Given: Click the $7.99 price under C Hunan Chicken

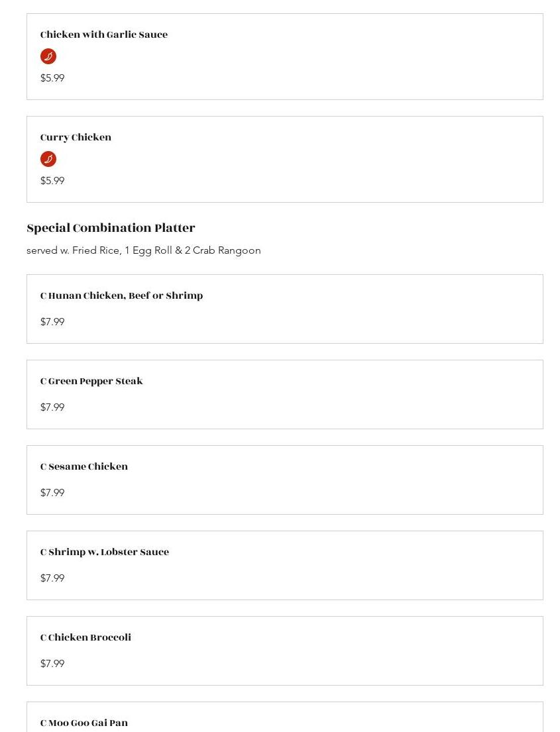Looking at the screenshot, I should [x=52, y=322].
